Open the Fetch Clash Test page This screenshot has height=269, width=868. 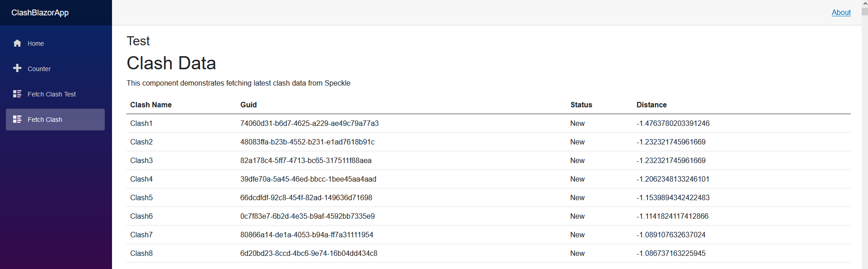pyautogui.click(x=52, y=94)
